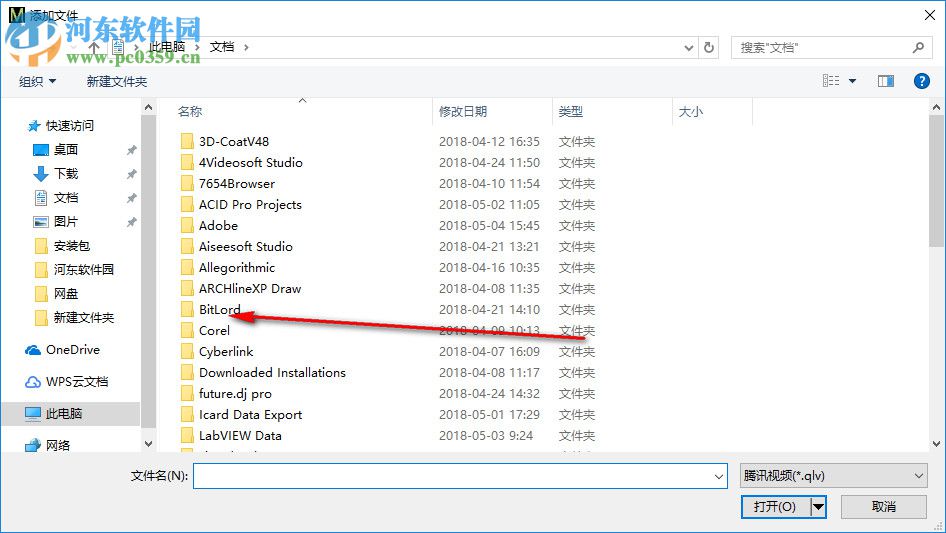Select the 7654Browser folder icon

point(187,184)
